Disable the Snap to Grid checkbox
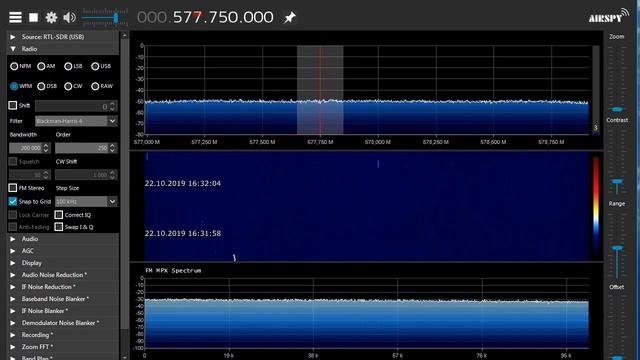Viewport: 640px width, 360px height. click(13, 201)
